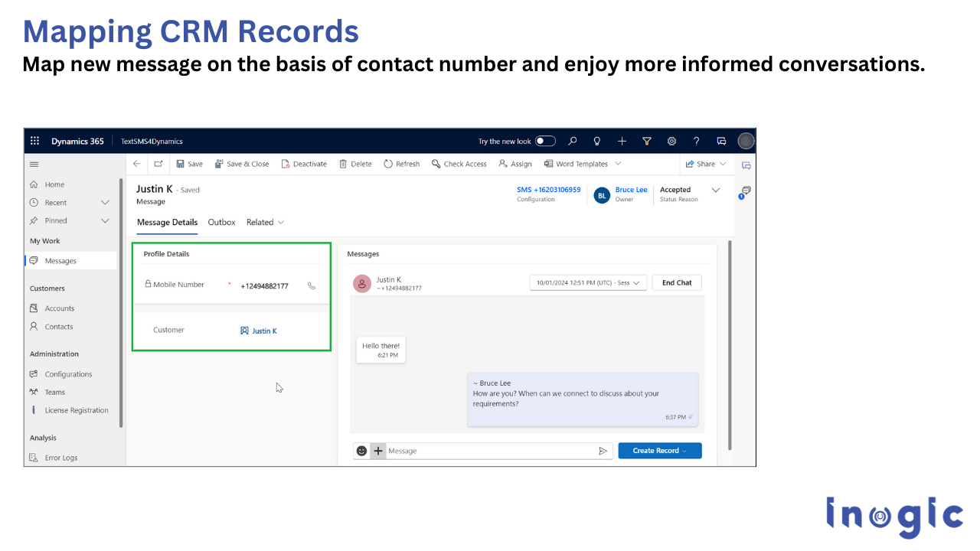The height and width of the screenshot is (551, 980).
Task: Expand the Pinned chevron
Action: click(106, 220)
